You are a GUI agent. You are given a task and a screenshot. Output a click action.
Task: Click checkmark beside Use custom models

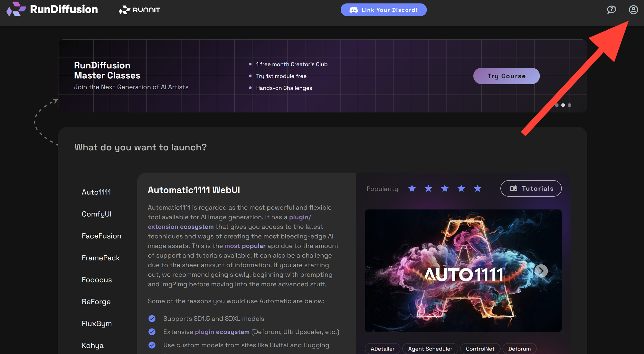(152, 345)
